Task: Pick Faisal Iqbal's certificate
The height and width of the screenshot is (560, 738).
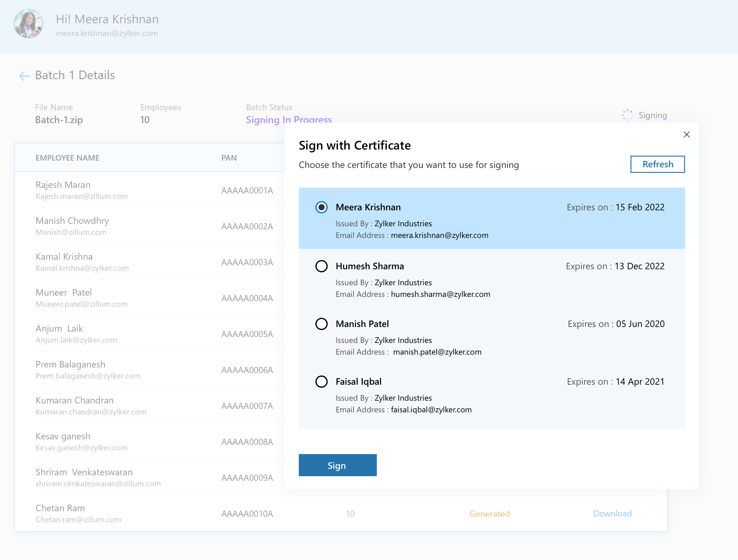Action: pyautogui.click(x=321, y=382)
